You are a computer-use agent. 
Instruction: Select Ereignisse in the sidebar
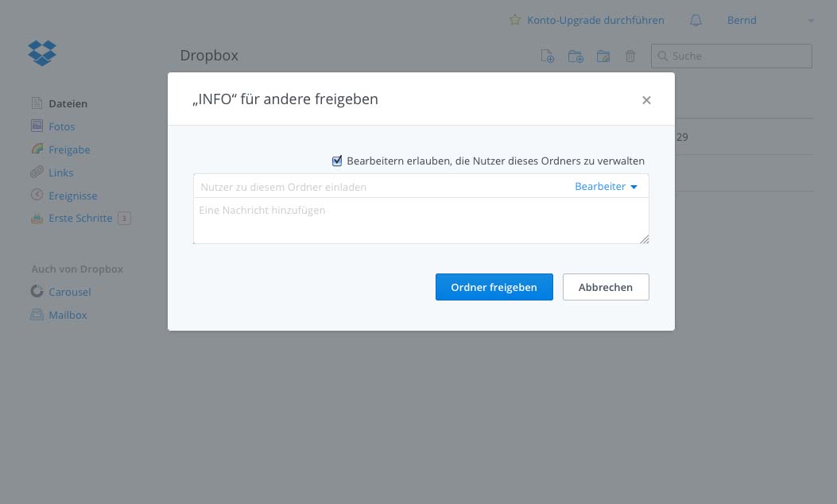coord(72,196)
